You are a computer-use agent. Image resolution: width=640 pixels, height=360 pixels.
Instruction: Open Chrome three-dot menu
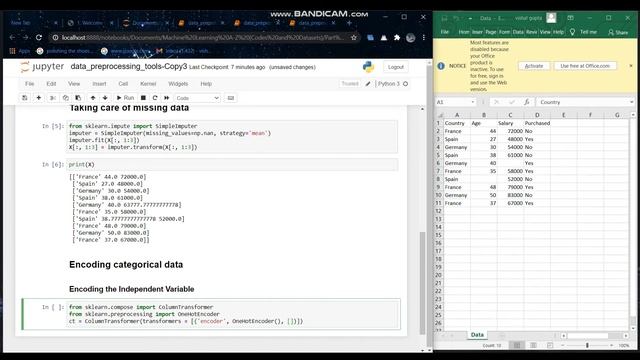pyautogui.click(x=424, y=38)
